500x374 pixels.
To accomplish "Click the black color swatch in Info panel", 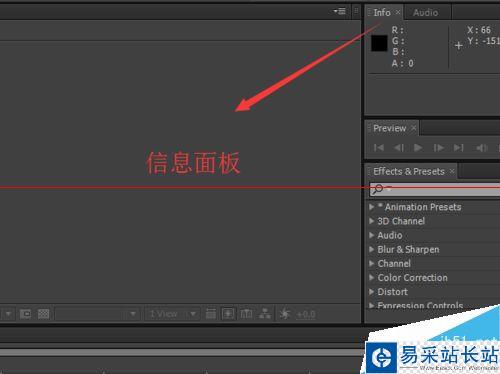I will point(379,43).
